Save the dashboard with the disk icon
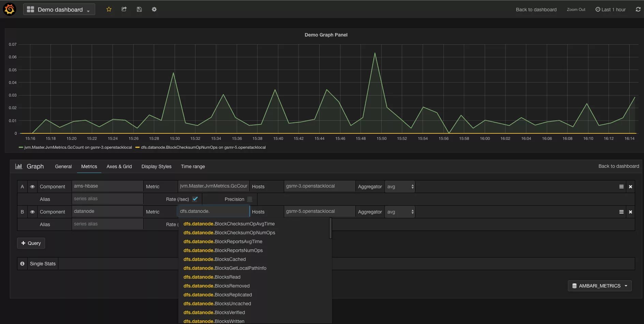Screen dimensions: 644x324 139,9
